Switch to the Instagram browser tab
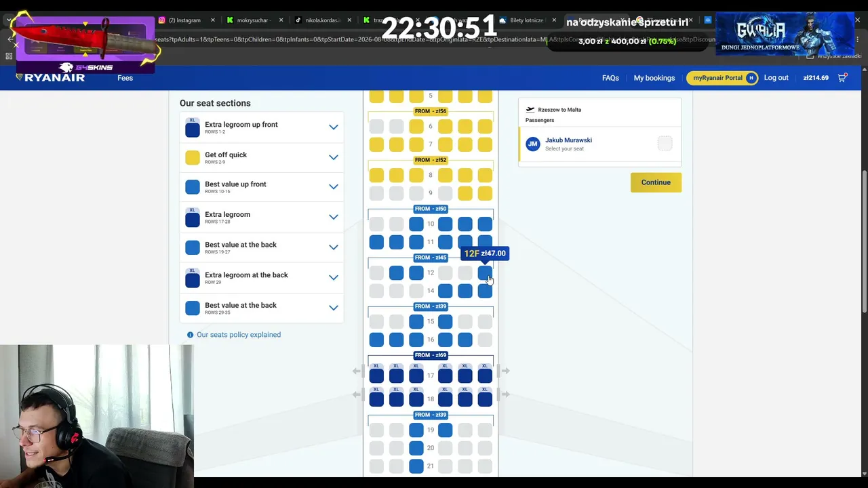 click(x=185, y=20)
